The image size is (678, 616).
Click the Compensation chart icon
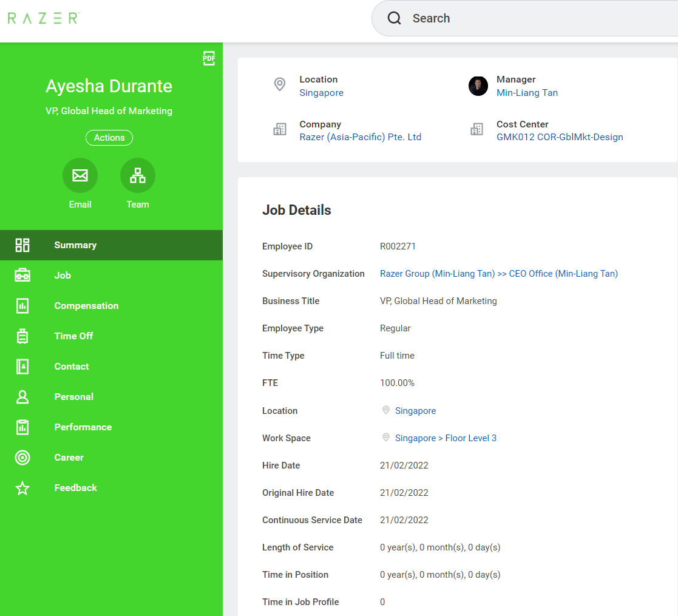(x=22, y=306)
